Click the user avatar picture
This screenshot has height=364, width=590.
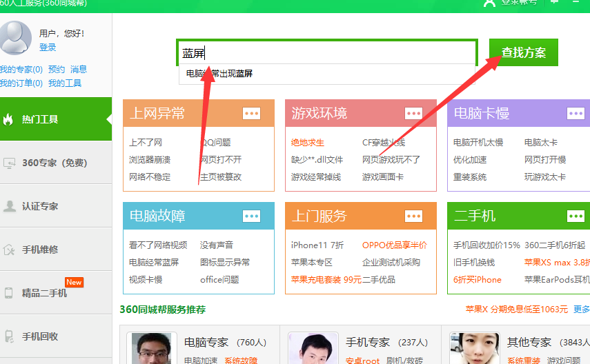pyautogui.click(x=15, y=38)
